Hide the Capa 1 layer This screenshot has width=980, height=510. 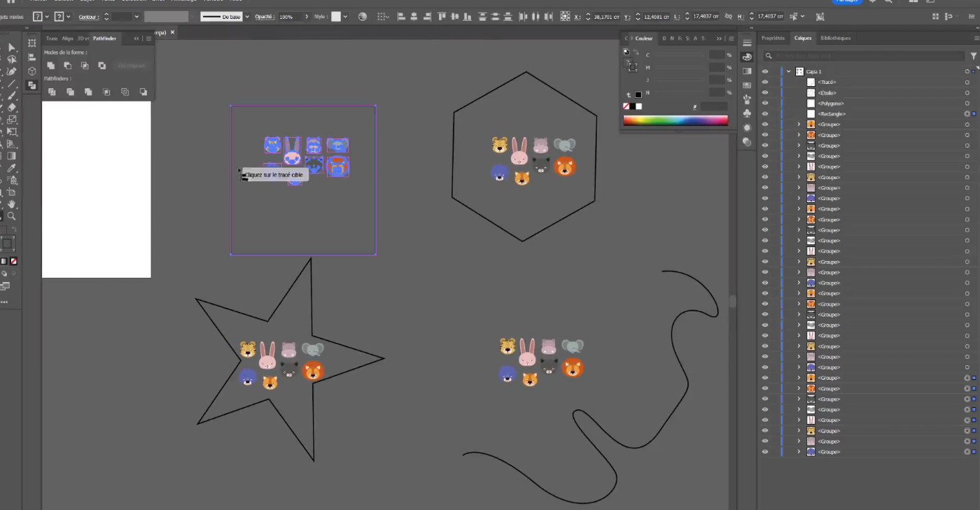765,71
